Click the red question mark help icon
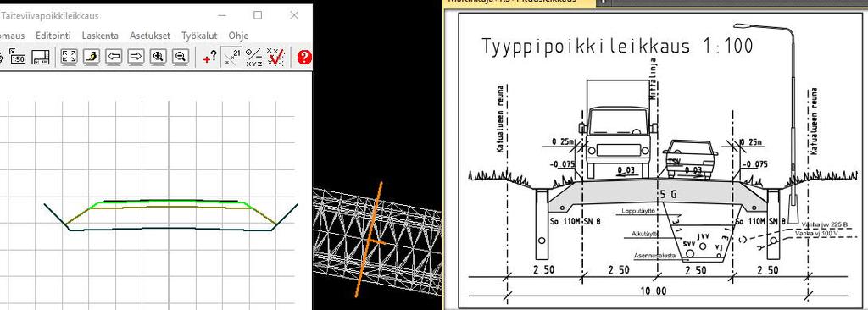Screen dimensions: 868x310 pyautogui.click(x=304, y=57)
